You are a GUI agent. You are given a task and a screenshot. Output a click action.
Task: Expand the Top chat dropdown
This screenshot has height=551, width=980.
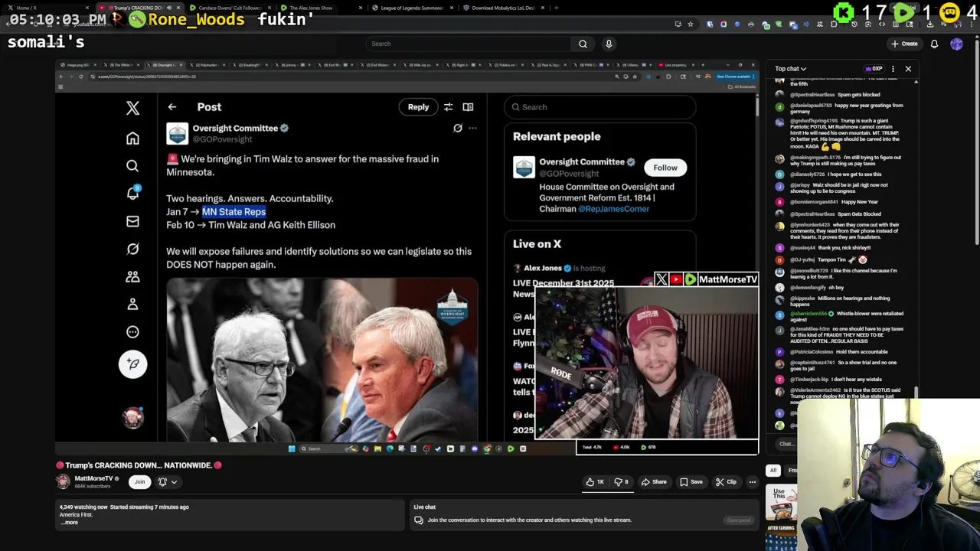point(790,69)
